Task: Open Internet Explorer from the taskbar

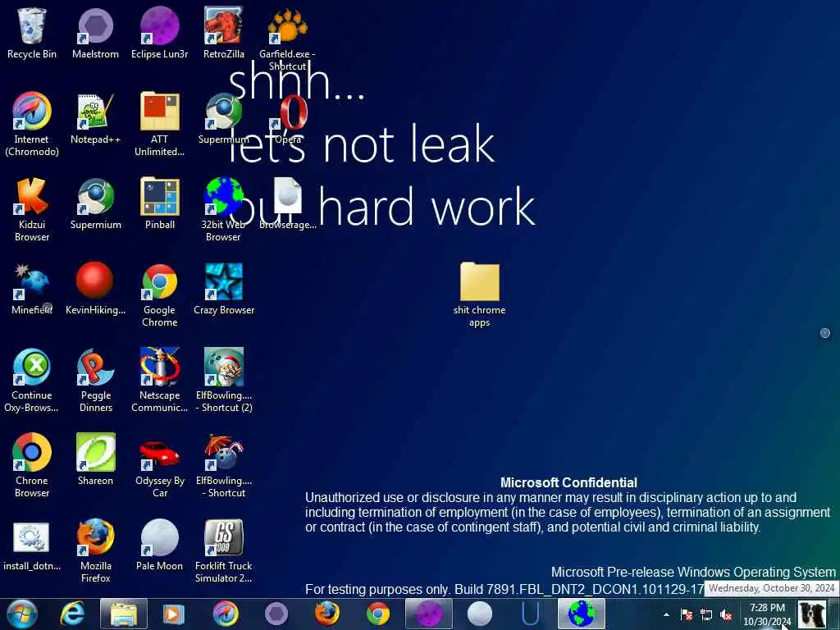Action: point(72,614)
